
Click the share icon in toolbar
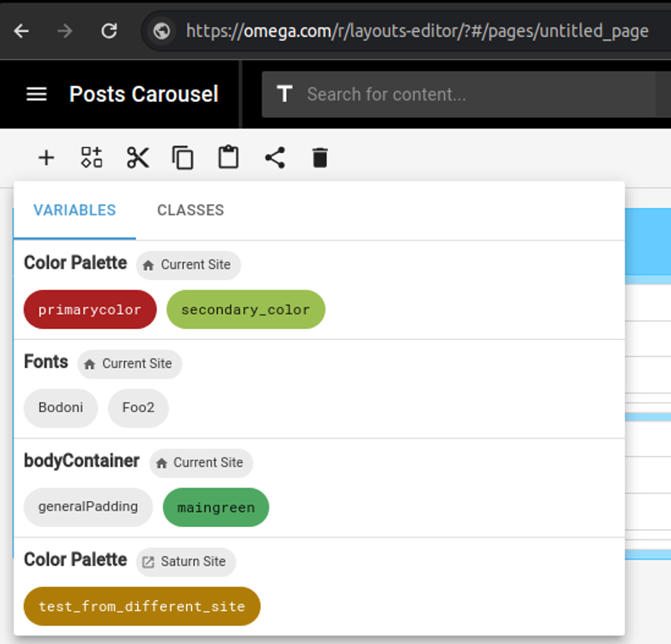tap(275, 158)
